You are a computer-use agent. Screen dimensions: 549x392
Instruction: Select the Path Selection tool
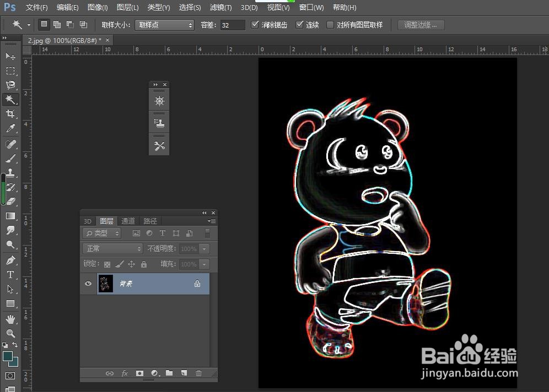click(x=10, y=289)
